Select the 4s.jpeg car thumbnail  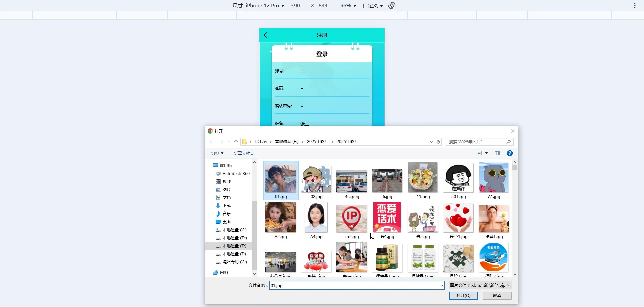(352, 181)
